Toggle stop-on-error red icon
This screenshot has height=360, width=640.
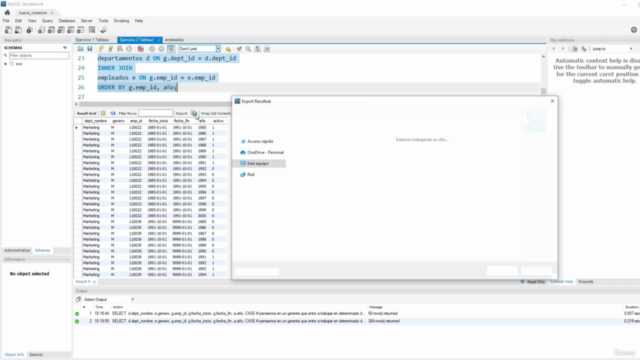pos(140,49)
